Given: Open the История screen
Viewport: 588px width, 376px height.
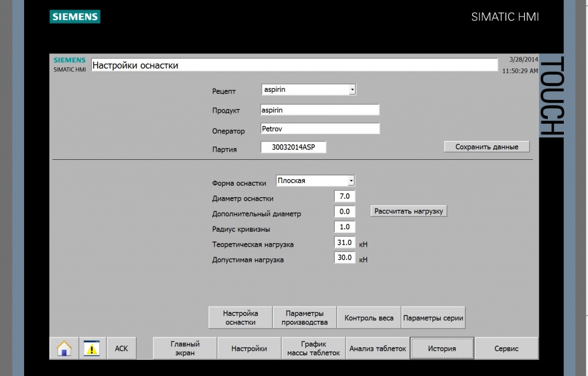Looking at the screenshot, I should tap(442, 348).
